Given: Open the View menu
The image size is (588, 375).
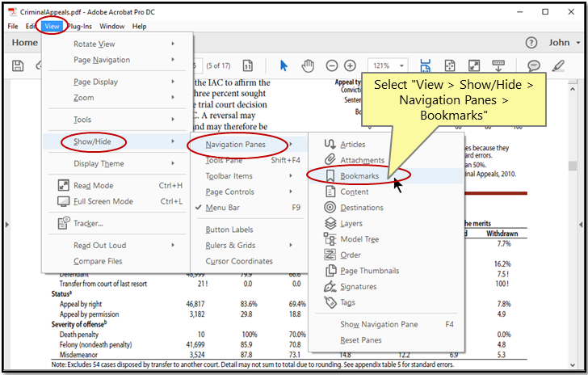Looking at the screenshot, I should click(52, 27).
